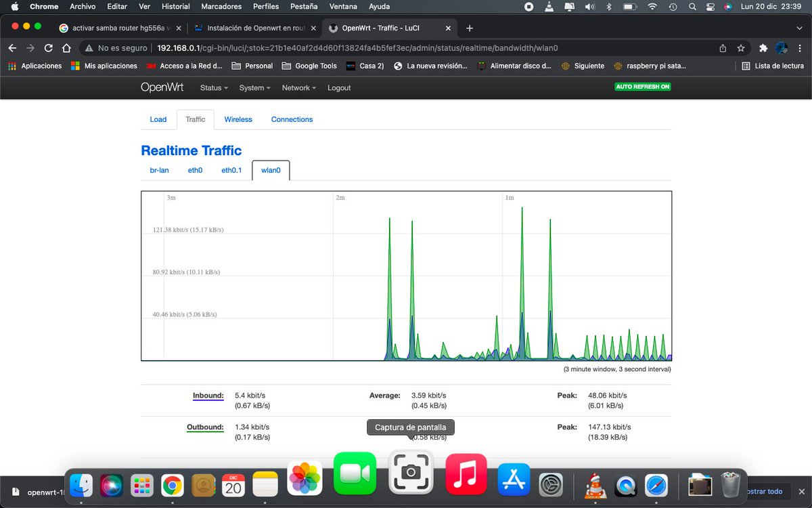Open the Siguiente bookmark
Viewport: 812px width, 508px height.
click(x=583, y=66)
